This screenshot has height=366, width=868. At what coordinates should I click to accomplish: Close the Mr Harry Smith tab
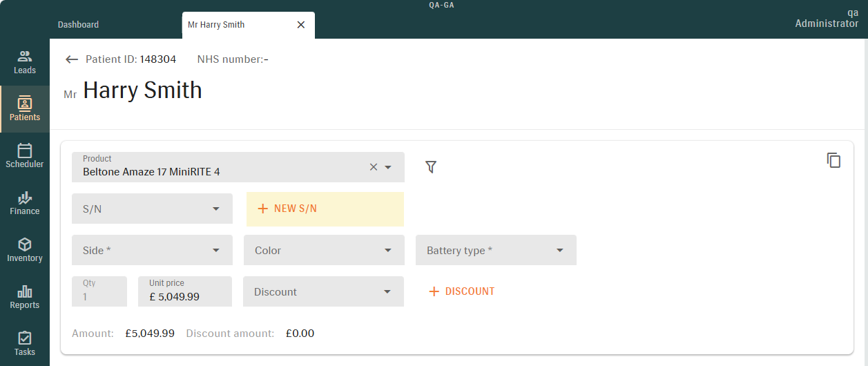coord(300,25)
